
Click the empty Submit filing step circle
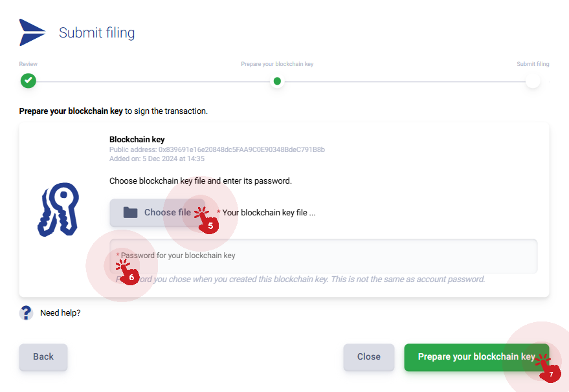coord(533,81)
